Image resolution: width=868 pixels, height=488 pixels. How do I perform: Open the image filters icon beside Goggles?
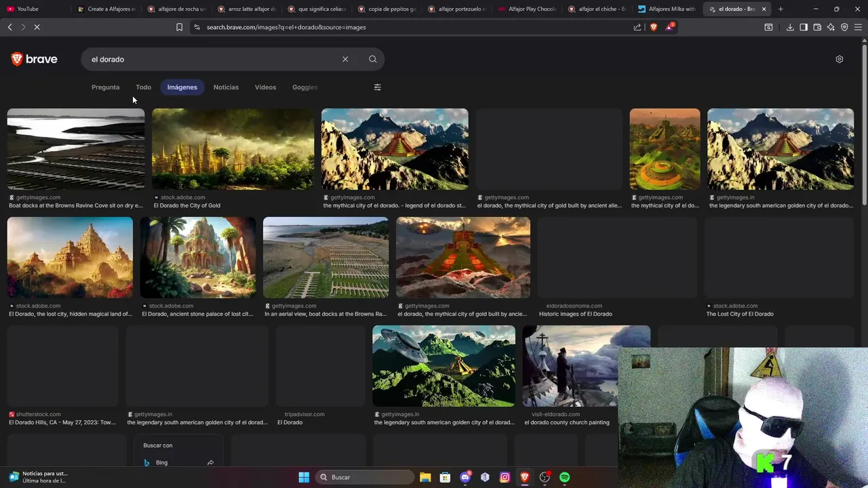tap(377, 87)
